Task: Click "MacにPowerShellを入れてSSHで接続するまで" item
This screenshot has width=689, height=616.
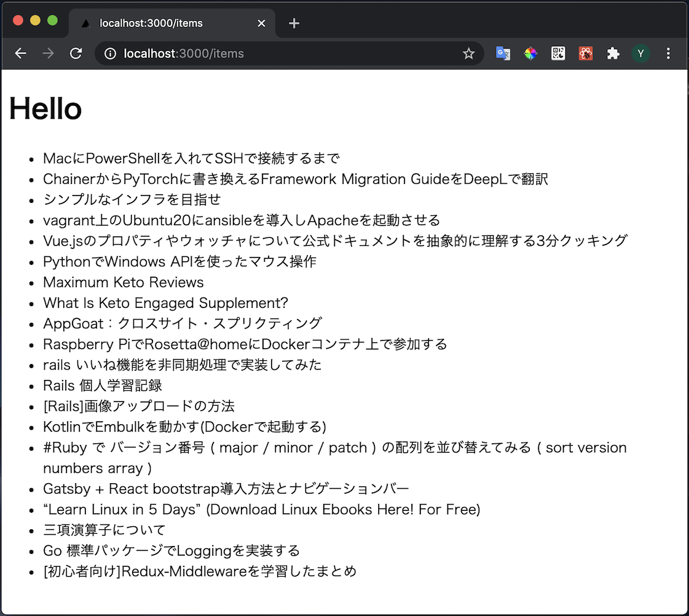Action: pyautogui.click(x=191, y=158)
